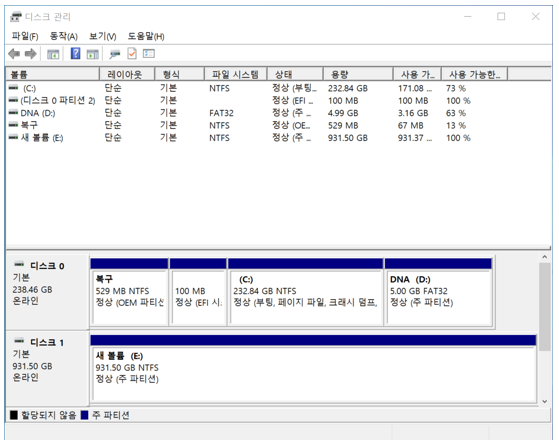
Task: Sort by the 레이아웃 column header
Action: click(x=127, y=75)
